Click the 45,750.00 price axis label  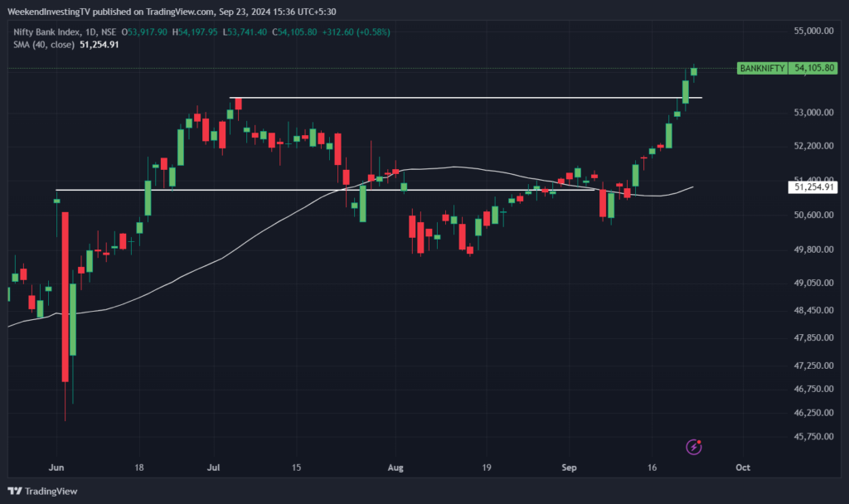click(x=814, y=437)
